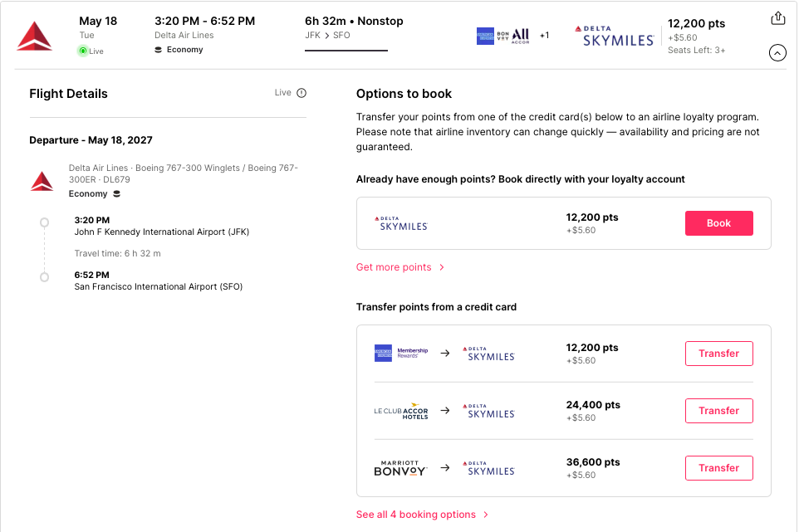Collapse flight details with the circled chevron
Image resolution: width=799 pixels, height=532 pixels.
[777, 52]
